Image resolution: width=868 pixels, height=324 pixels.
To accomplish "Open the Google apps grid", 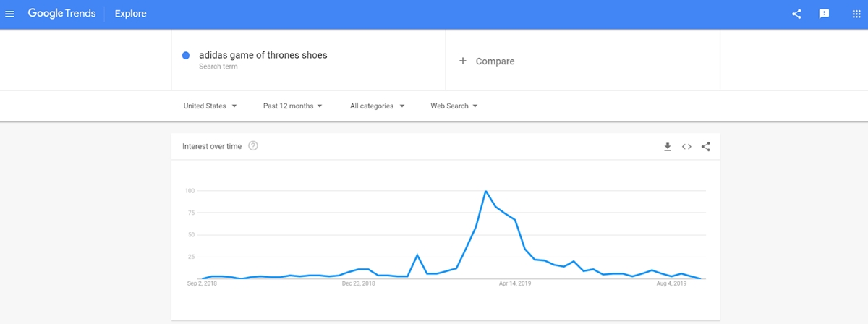I will click(x=856, y=14).
